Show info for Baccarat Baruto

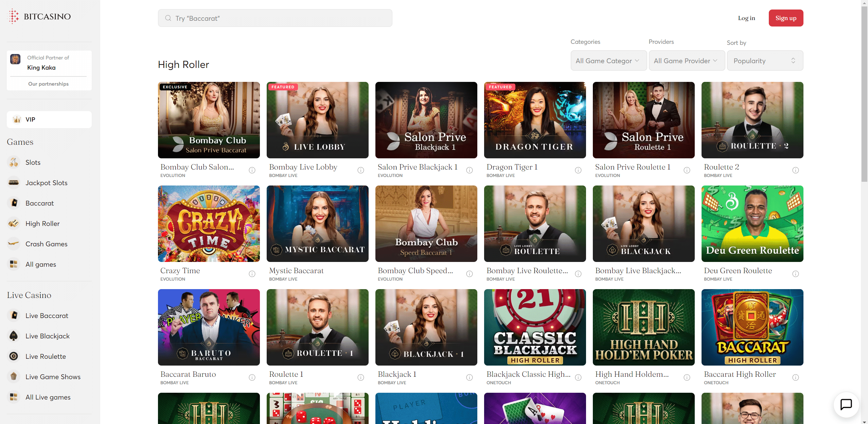coord(252,377)
